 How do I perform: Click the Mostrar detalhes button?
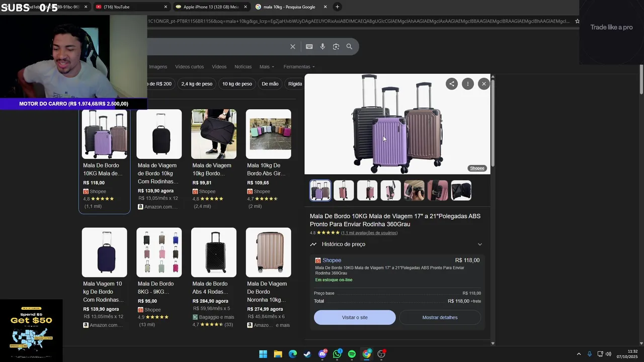tap(440, 318)
